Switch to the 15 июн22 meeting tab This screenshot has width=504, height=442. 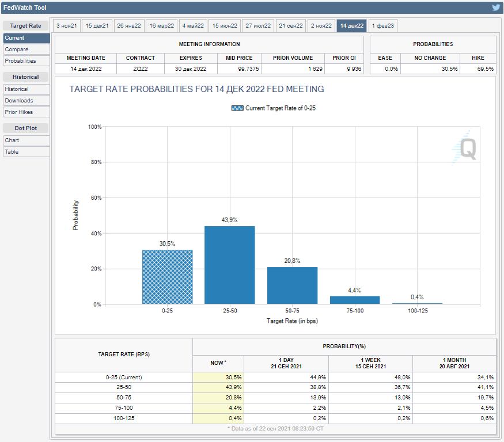pos(225,26)
